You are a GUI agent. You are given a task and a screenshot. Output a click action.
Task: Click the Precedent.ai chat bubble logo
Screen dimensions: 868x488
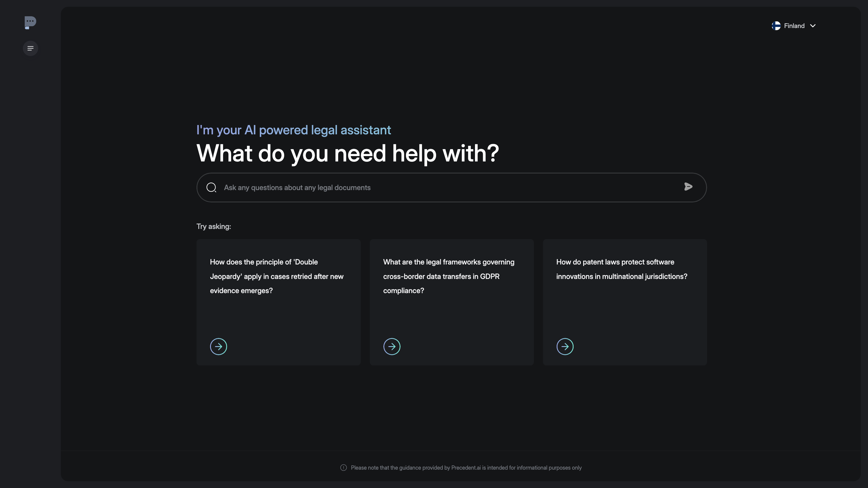[30, 22]
